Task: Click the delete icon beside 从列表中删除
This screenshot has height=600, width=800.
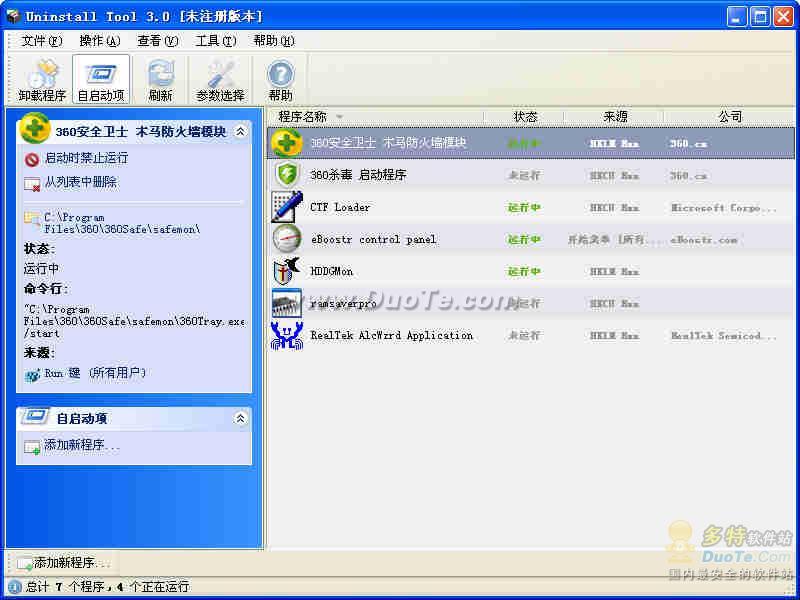Action: (x=32, y=184)
